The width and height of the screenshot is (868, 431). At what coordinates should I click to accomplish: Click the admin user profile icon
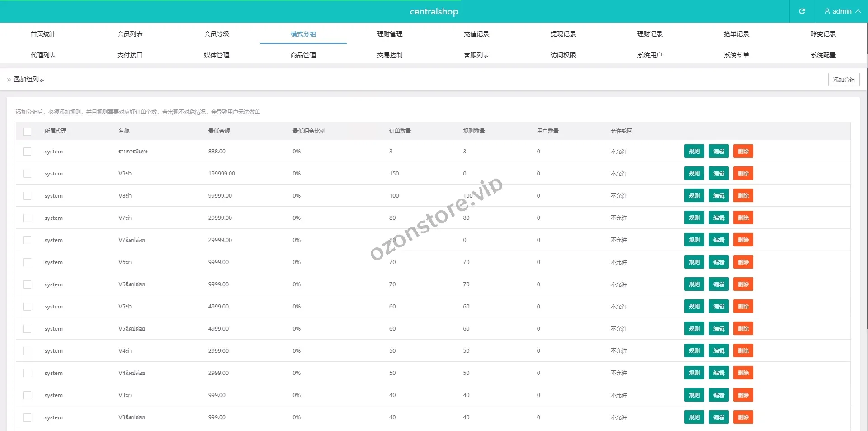pos(827,11)
